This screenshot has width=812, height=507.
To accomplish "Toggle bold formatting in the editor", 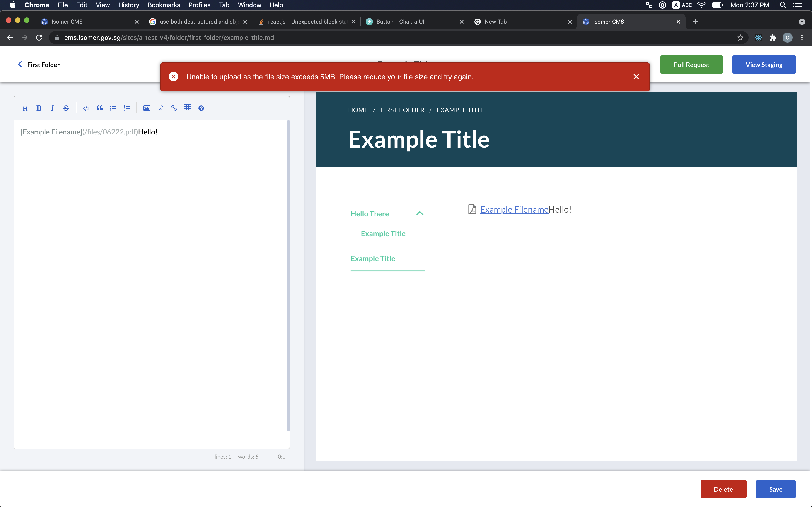I will pos(39,108).
